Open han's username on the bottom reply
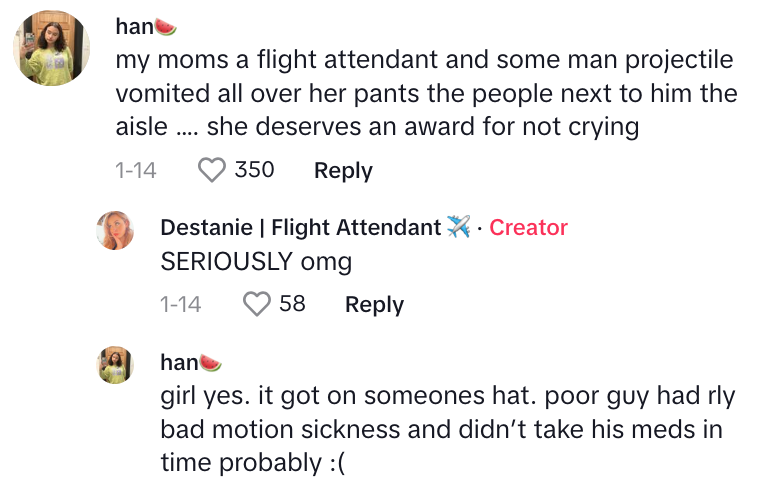The width and height of the screenshot is (762, 490). click(179, 362)
